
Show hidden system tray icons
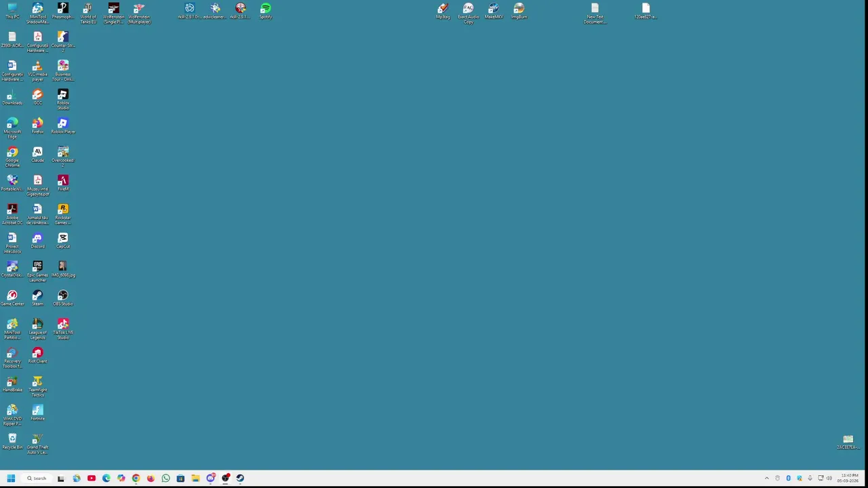[767, 479]
